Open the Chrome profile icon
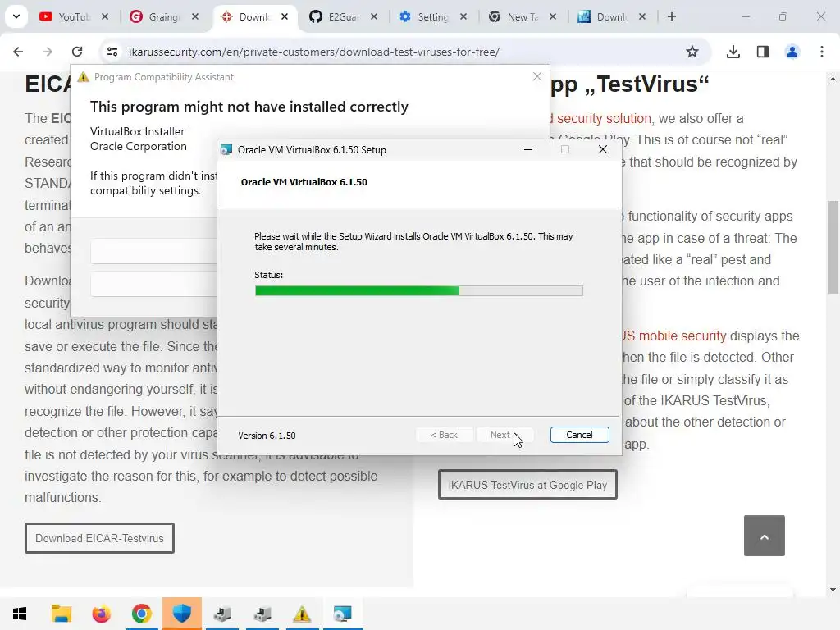Image resolution: width=840 pixels, height=630 pixels. [x=792, y=52]
